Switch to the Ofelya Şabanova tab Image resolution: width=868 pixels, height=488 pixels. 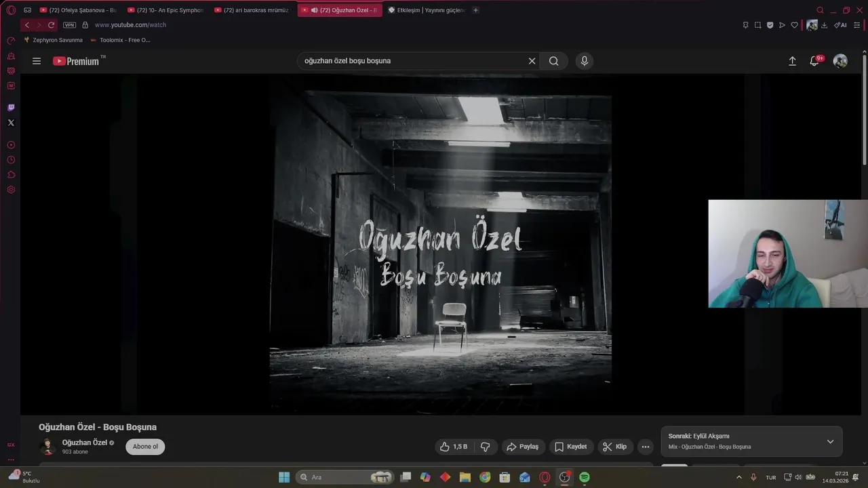(78, 10)
